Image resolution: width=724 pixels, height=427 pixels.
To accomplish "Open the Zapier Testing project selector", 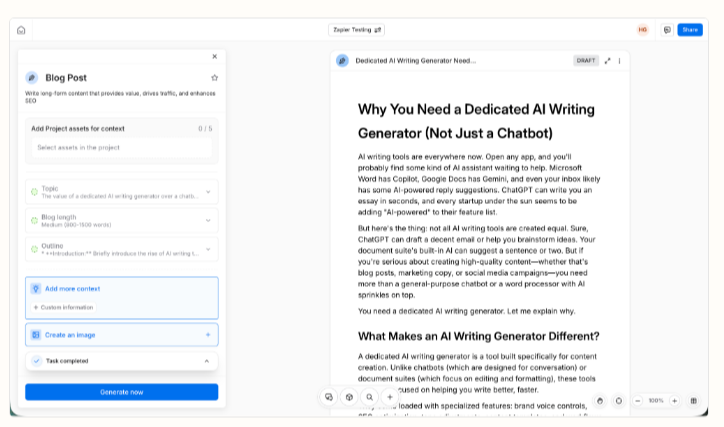I will [356, 30].
